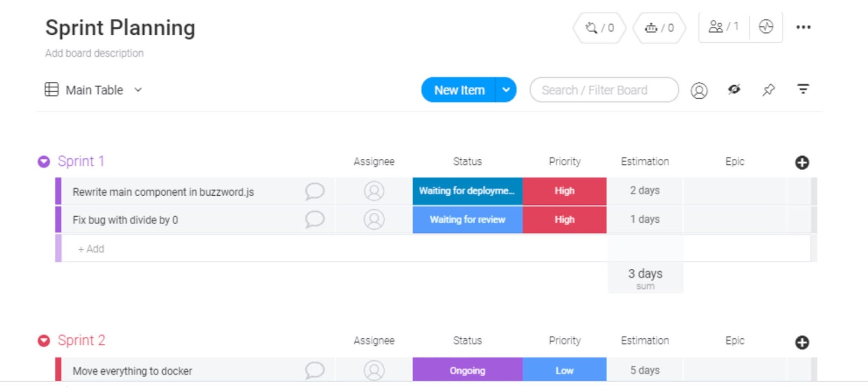Add a column to Sprint 2 with plus icon
868x387 pixels.
(802, 343)
